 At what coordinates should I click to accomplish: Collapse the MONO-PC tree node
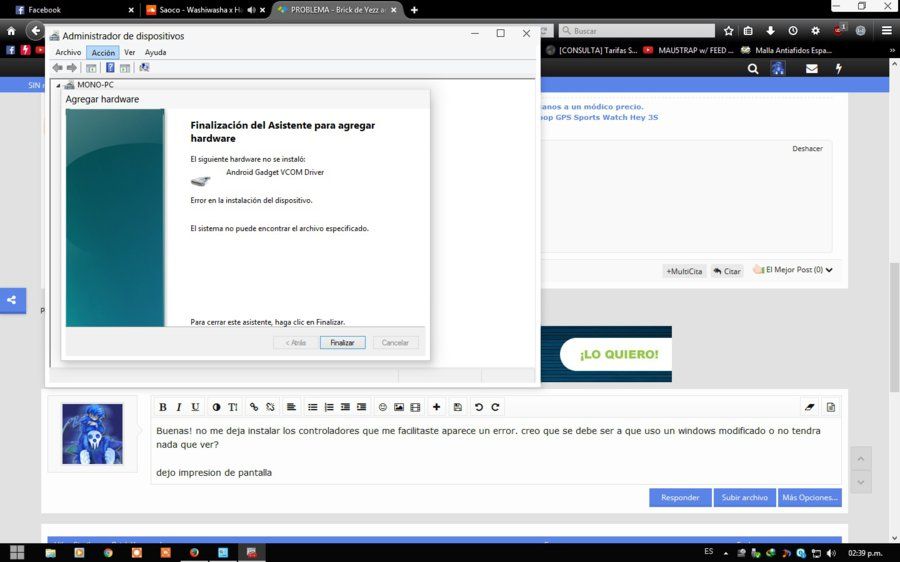[58, 85]
